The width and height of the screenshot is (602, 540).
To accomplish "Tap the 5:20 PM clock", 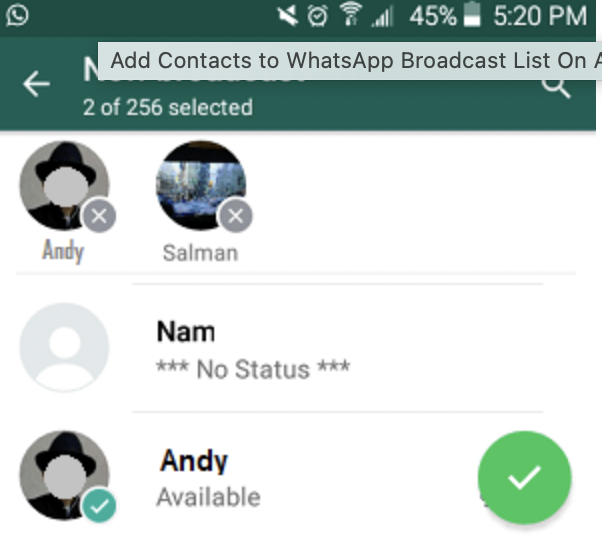I will [540, 16].
